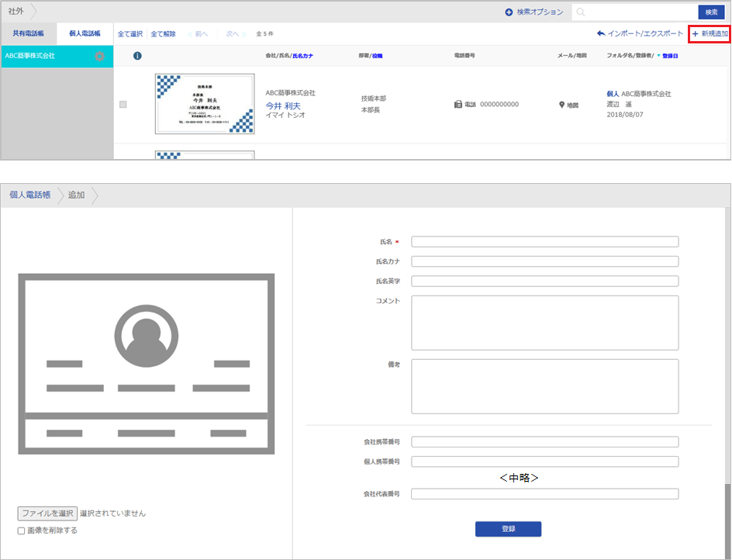Check 画像を削除する checkbox

[21, 531]
